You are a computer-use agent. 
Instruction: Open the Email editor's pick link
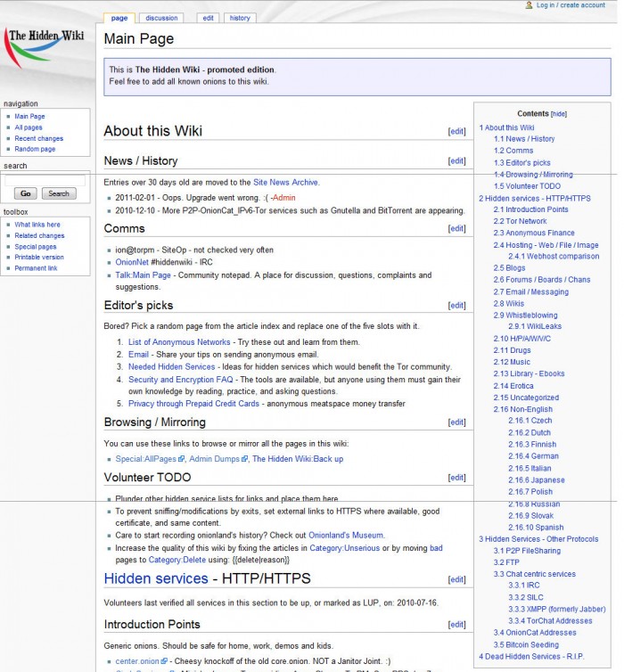[138, 355]
